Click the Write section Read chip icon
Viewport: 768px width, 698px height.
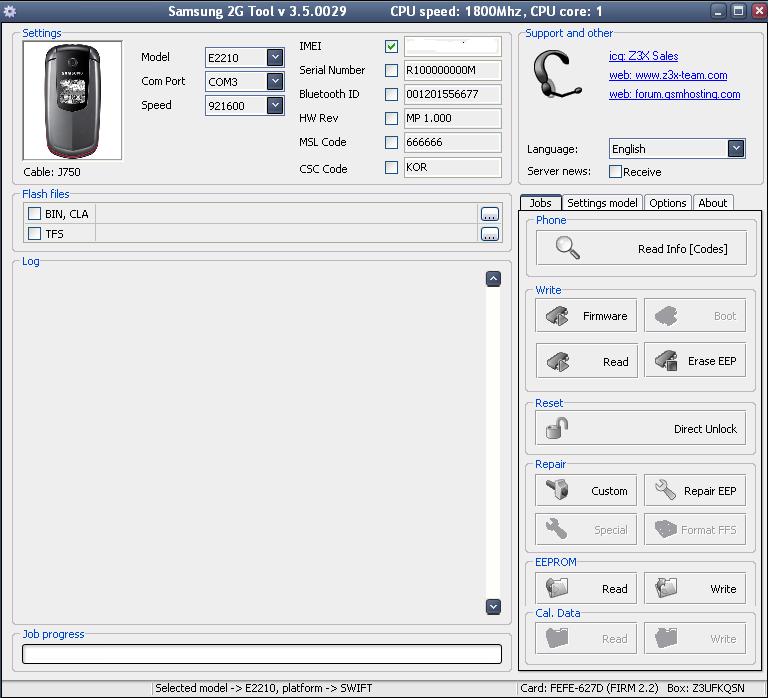(557, 361)
